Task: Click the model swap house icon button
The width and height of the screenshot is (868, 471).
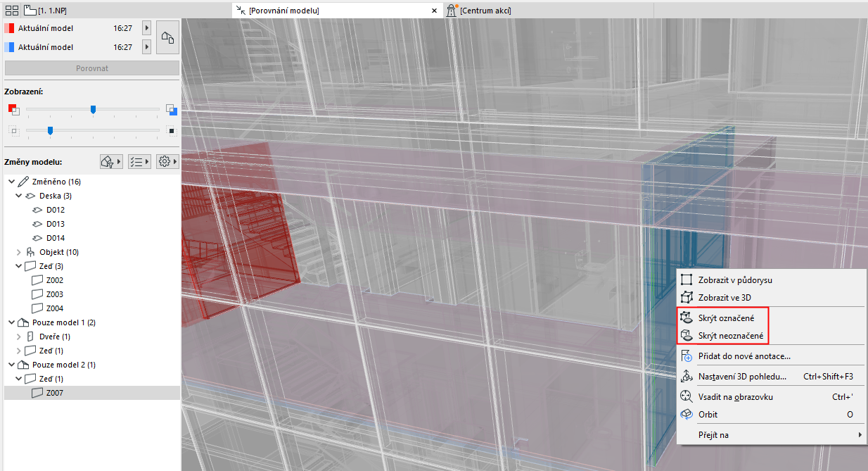Action: pos(167,37)
